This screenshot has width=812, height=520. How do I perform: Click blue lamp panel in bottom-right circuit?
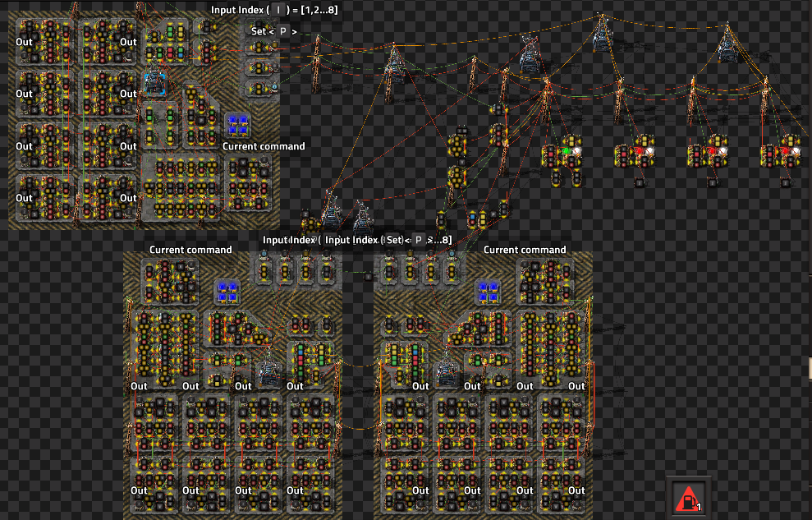click(489, 292)
